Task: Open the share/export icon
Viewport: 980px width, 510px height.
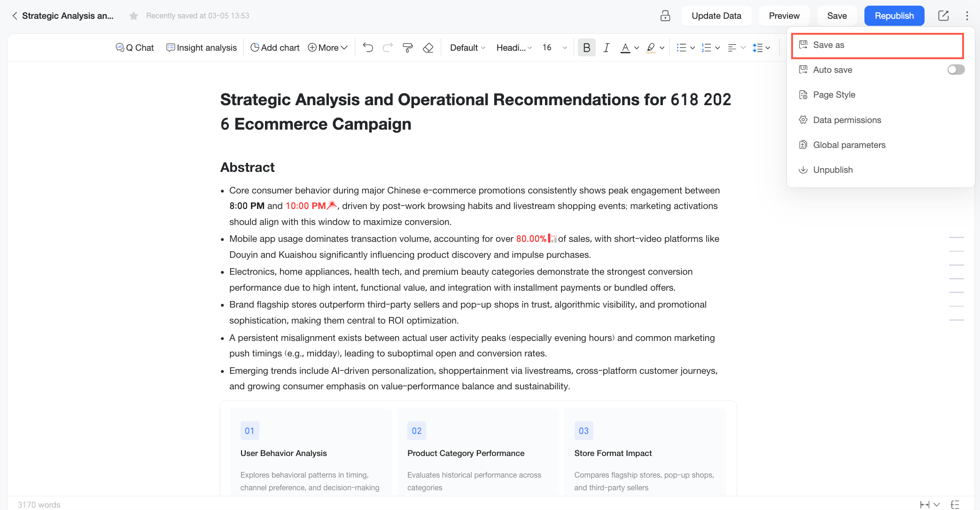Action: click(x=943, y=15)
